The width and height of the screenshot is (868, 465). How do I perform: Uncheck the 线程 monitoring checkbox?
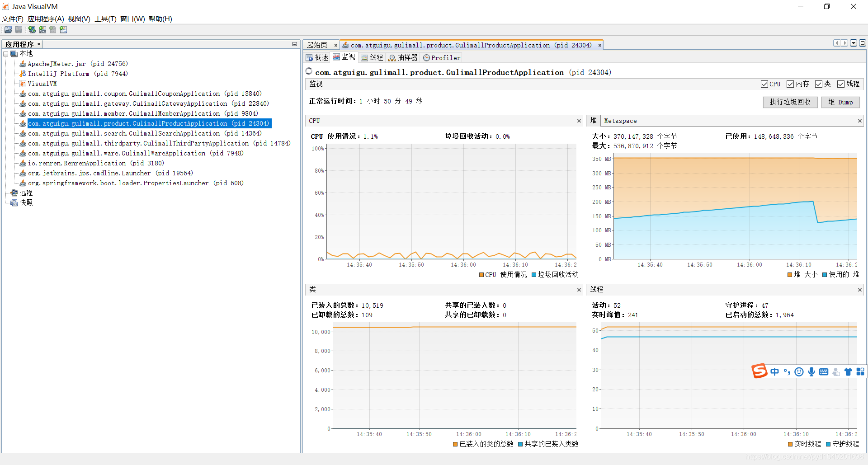pyautogui.click(x=841, y=84)
